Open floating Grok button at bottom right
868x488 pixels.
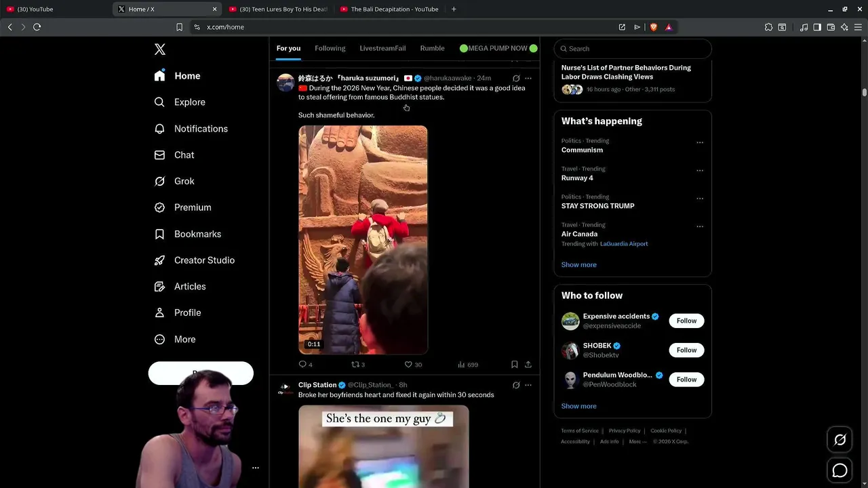tap(840, 441)
